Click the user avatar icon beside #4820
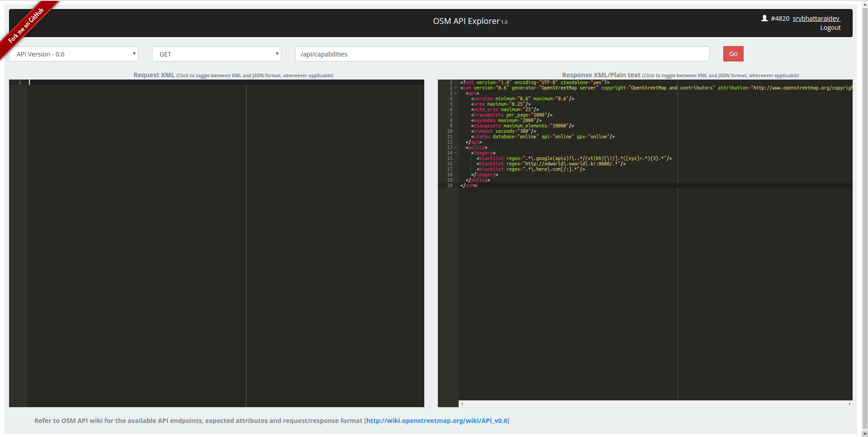 click(764, 19)
